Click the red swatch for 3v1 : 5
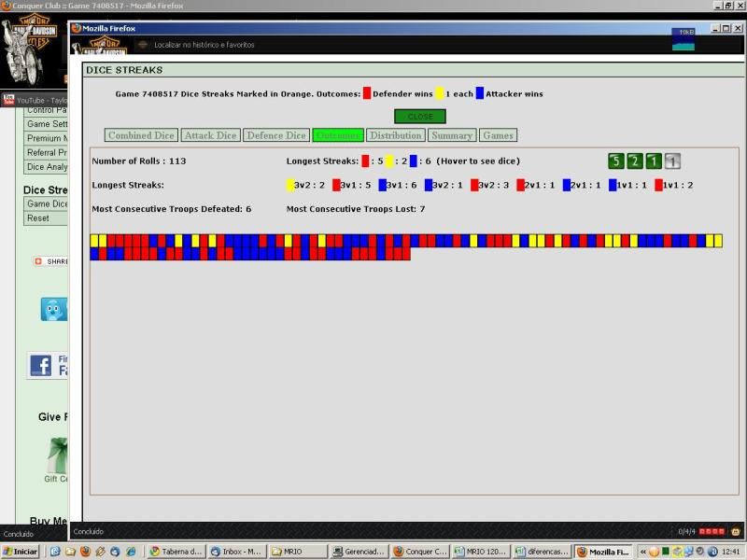 pyautogui.click(x=336, y=185)
